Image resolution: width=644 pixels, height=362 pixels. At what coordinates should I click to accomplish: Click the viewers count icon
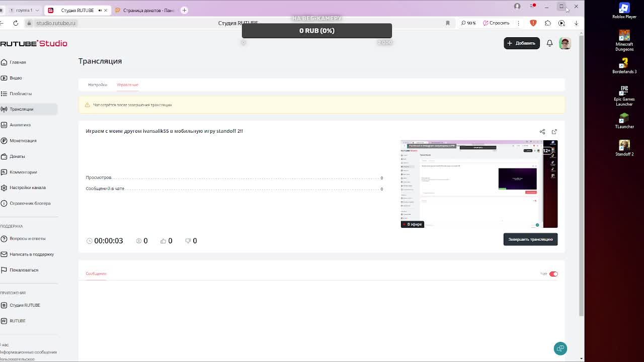tap(139, 241)
